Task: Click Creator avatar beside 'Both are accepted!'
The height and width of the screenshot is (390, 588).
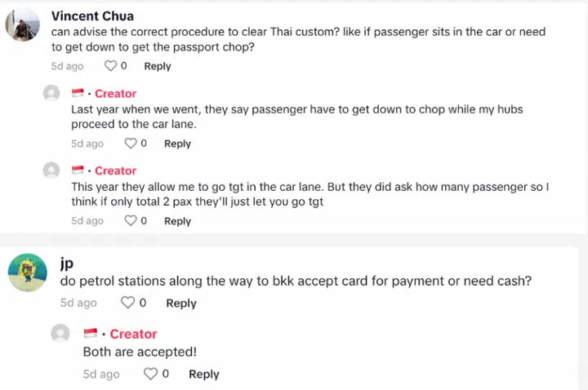Action: tap(60, 334)
